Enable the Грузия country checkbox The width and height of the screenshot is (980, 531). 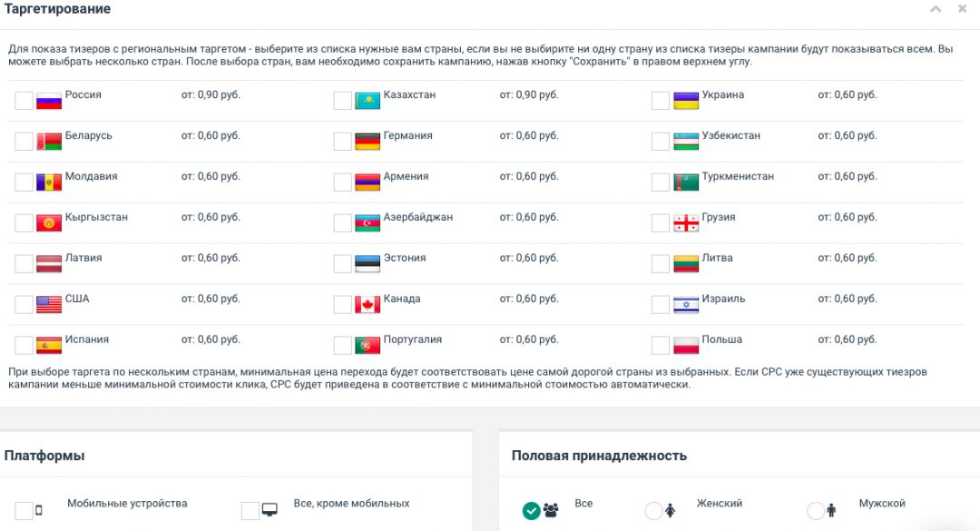(x=661, y=222)
